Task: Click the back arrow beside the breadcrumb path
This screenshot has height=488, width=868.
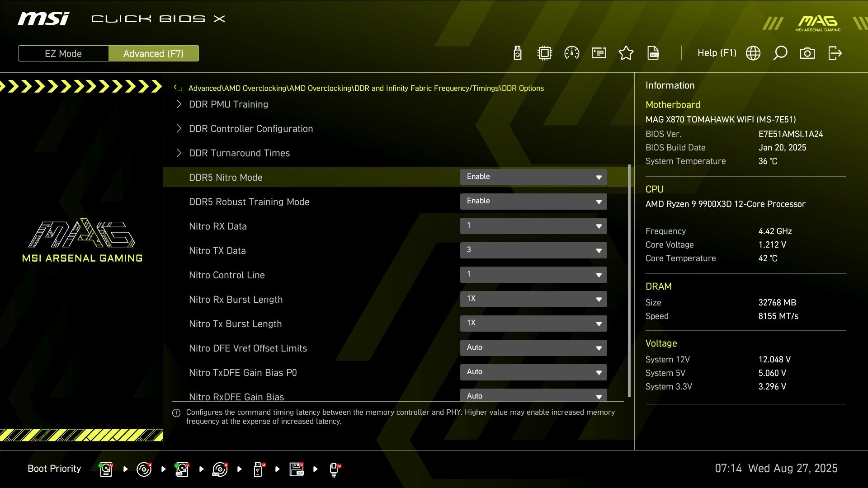Action: click(x=179, y=89)
